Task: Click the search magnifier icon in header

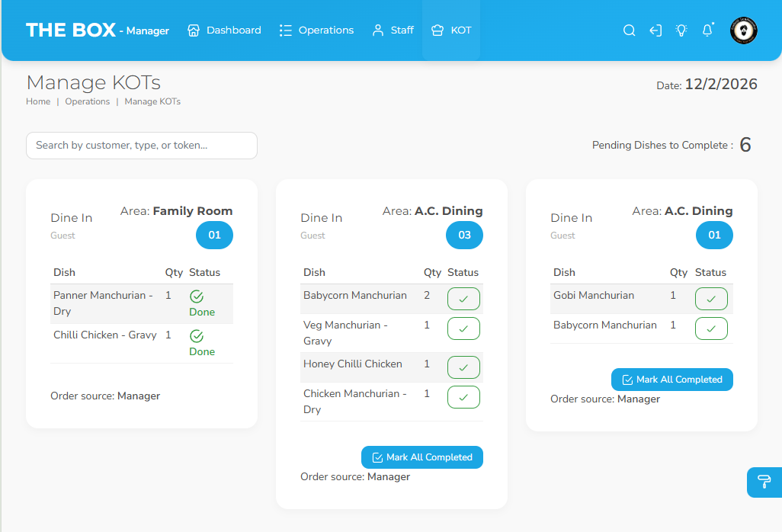Action: click(629, 30)
